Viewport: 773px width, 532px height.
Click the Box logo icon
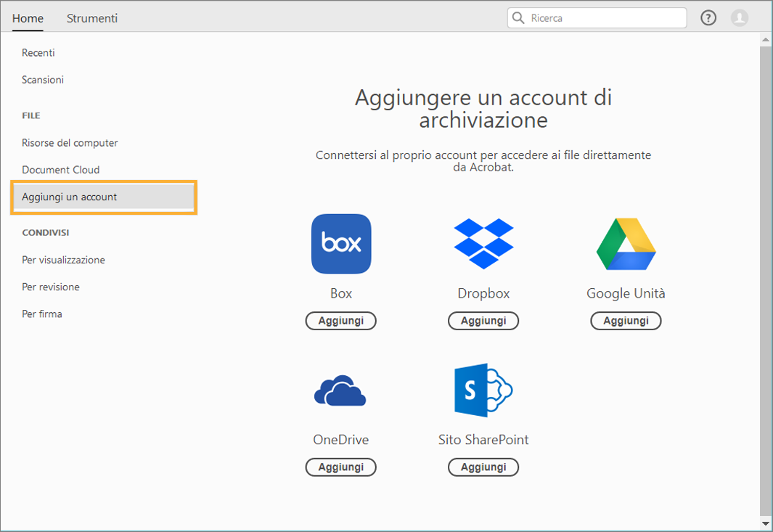[x=341, y=244]
